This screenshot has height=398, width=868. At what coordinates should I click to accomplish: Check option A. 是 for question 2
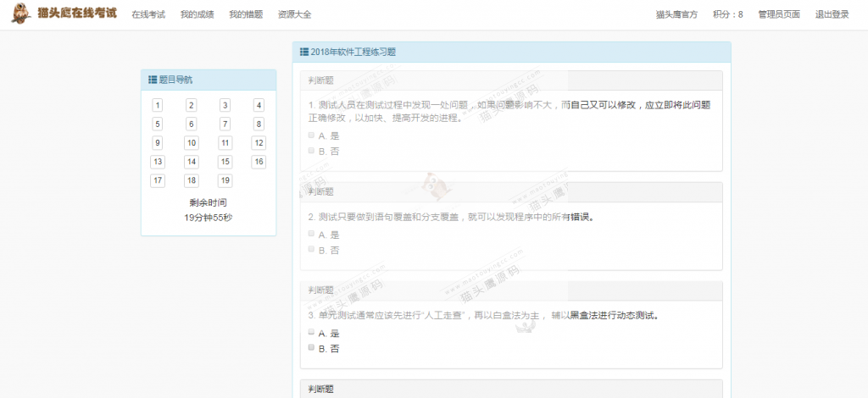click(311, 234)
